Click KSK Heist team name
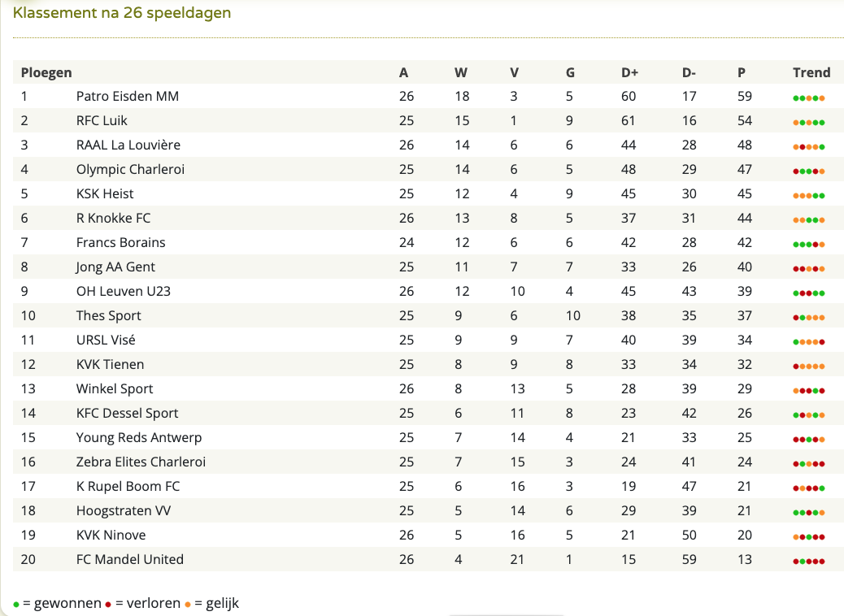Screen dimensions: 844x616 [104, 193]
